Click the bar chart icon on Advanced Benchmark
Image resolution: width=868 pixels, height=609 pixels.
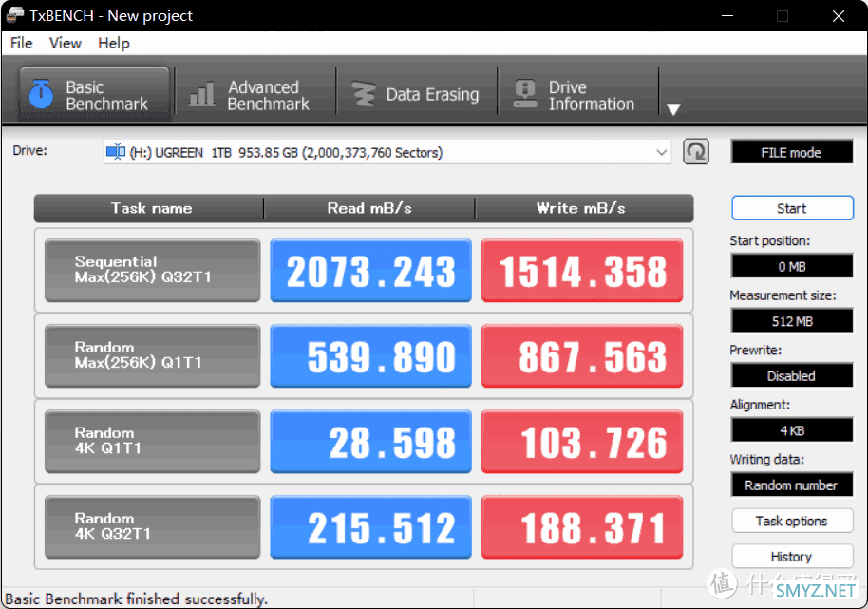[x=201, y=94]
